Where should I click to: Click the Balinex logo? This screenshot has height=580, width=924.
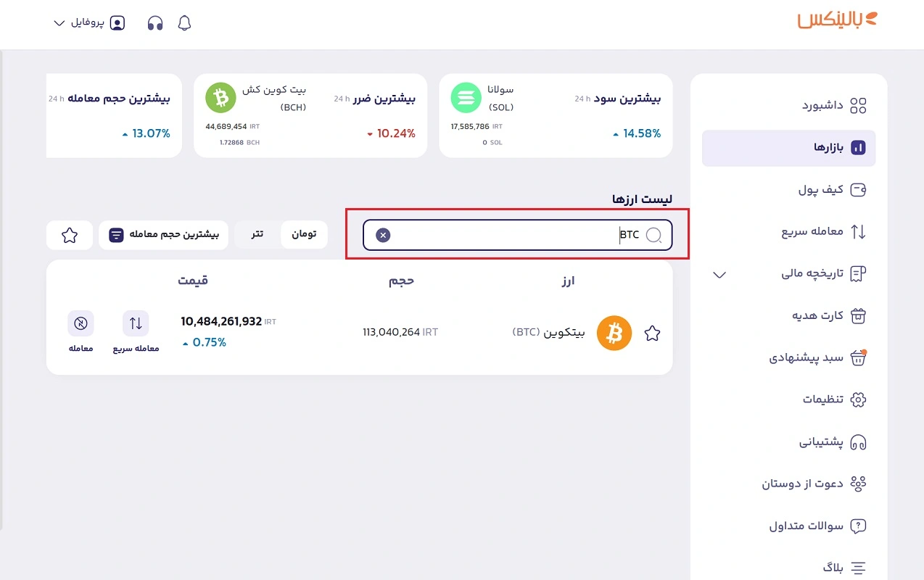pyautogui.click(x=837, y=20)
